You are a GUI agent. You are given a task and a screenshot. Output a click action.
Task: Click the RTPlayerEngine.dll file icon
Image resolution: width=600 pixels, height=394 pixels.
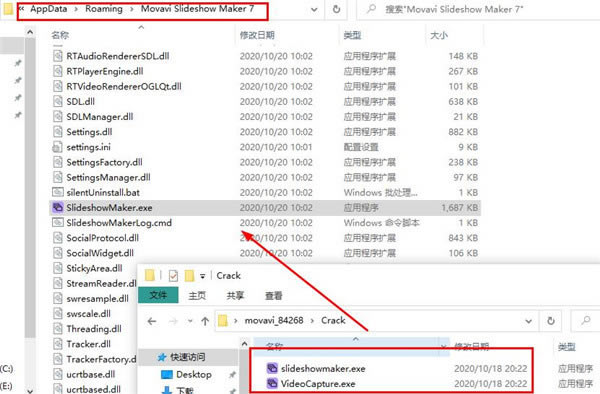57,71
